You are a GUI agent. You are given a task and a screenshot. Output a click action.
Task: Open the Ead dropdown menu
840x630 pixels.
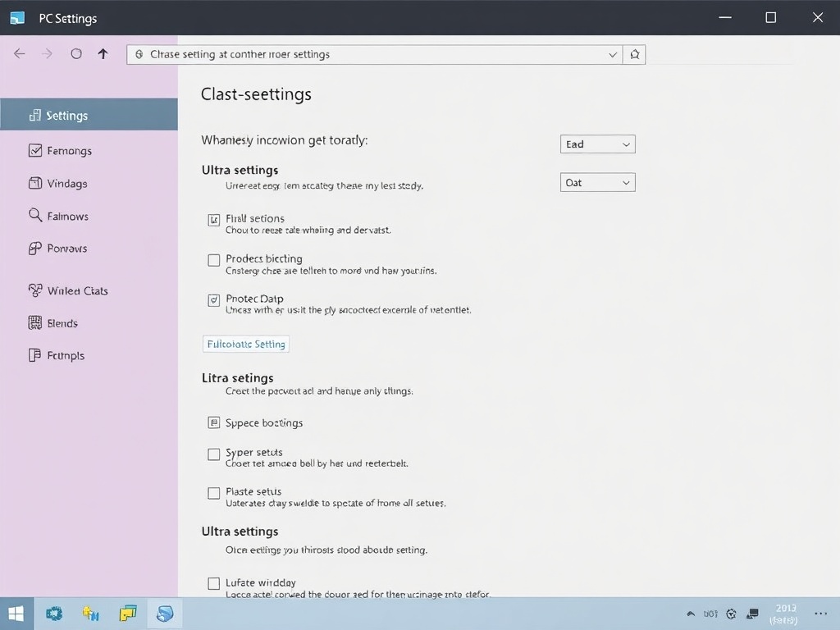(597, 144)
